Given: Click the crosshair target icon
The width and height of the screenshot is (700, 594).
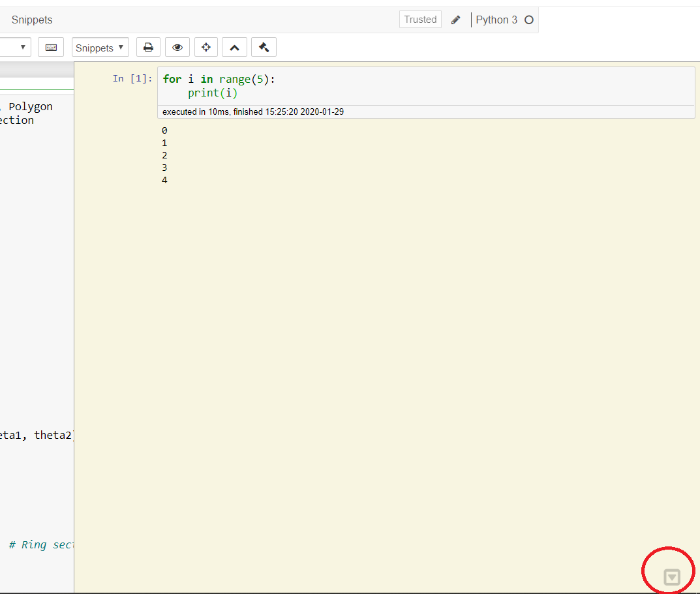Looking at the screenshot, I should tap(206, 48).
